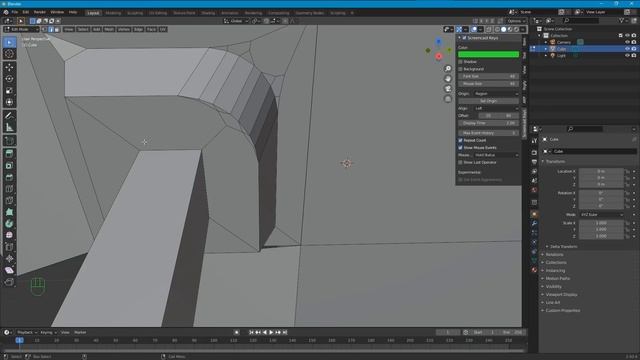Expand the Delta Transform section

coord(563,247)
